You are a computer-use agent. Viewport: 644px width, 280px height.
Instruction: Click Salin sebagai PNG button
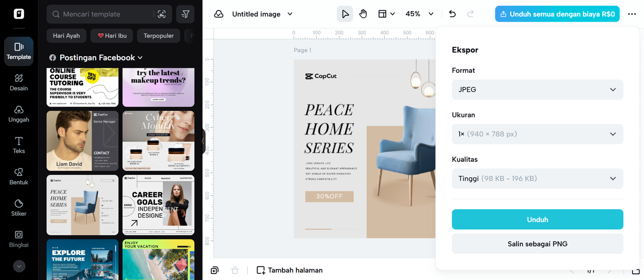[537, 244]
